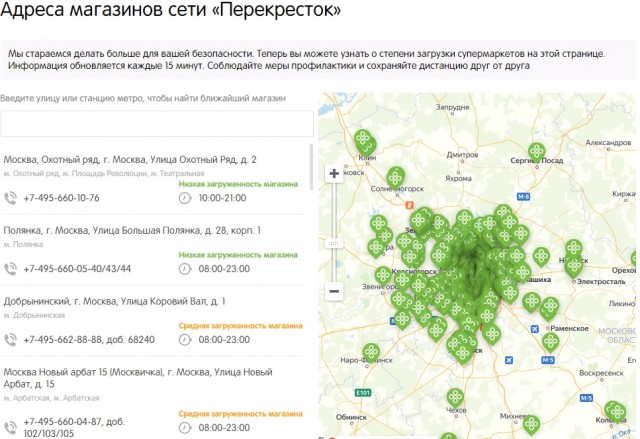Click the safety notice about store load
The image size is (640, 439).
point(320,60)
